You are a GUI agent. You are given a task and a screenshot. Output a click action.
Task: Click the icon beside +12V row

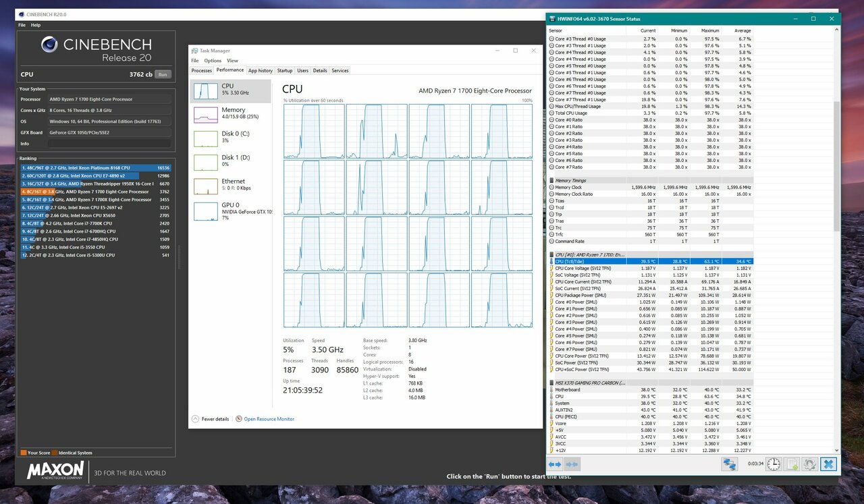551,450
